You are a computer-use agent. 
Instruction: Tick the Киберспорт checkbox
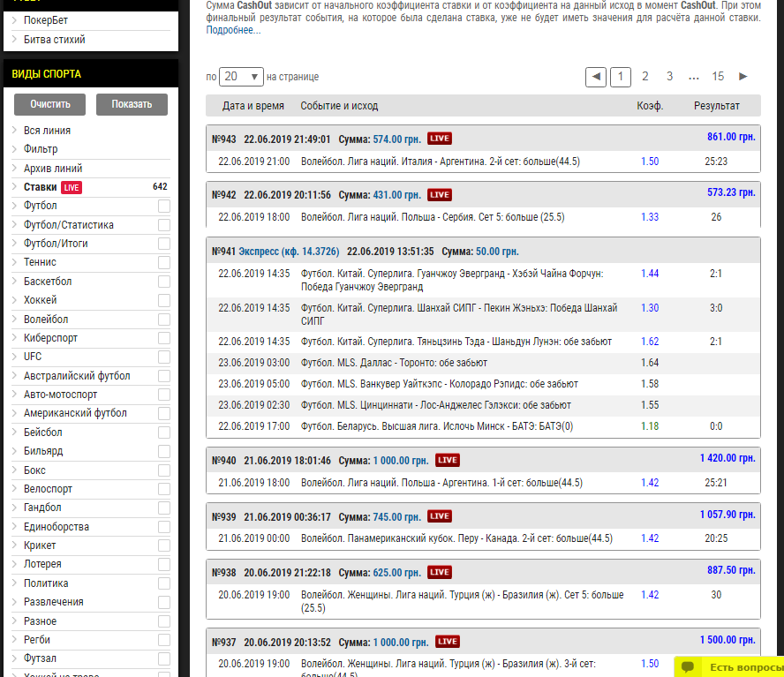163,338
